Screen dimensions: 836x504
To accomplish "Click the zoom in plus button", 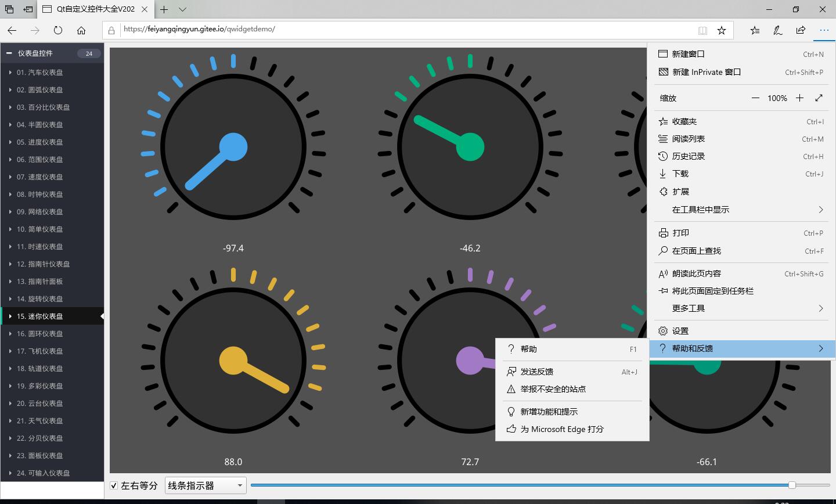I will (799, 98).
